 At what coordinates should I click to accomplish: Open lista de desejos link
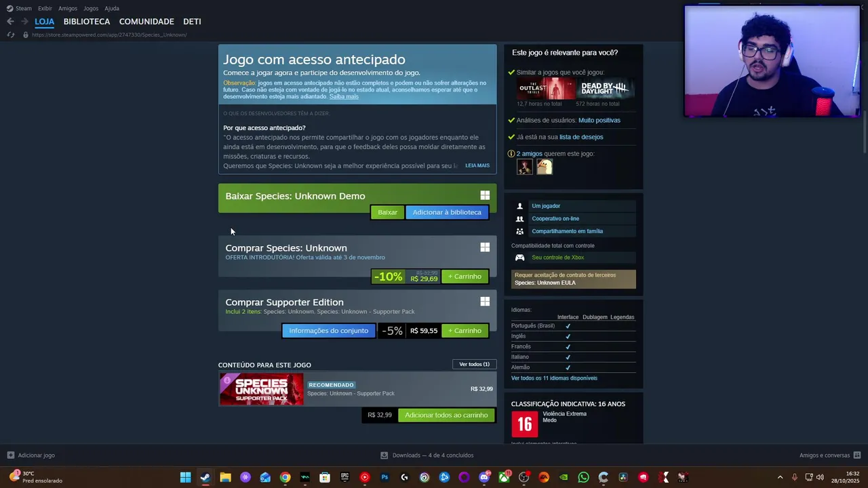[x=581, y=137]
